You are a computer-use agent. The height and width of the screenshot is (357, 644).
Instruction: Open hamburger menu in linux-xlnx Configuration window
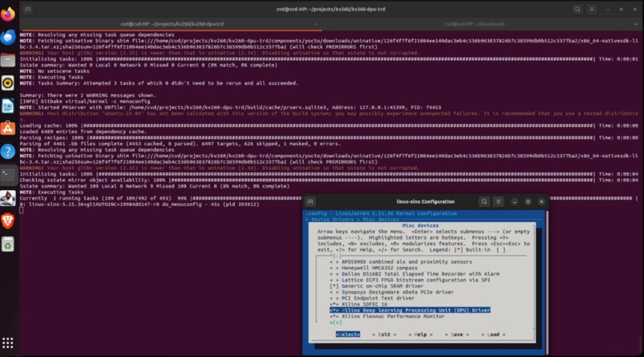(x=499, y=201)
